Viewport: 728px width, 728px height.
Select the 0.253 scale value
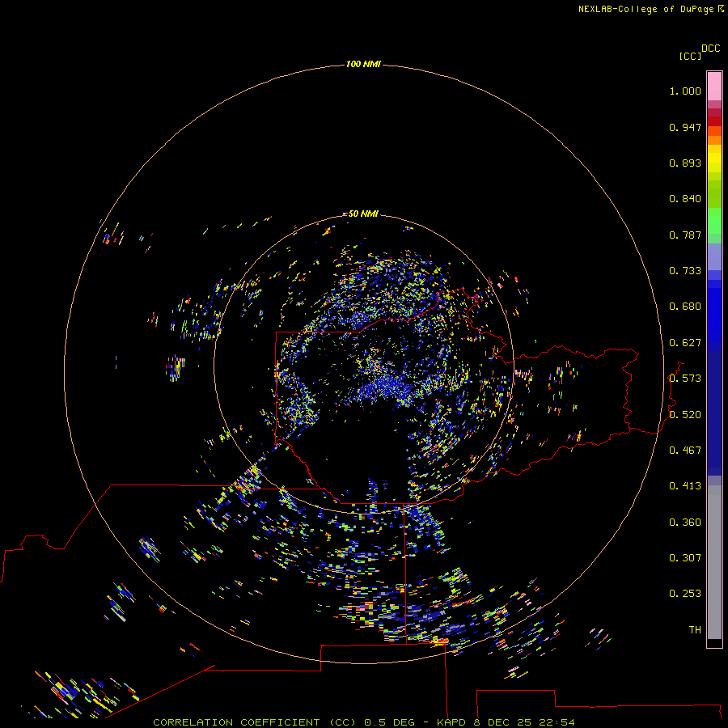click(685, 594)
